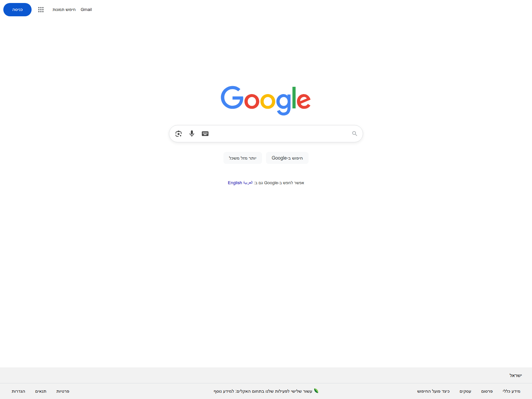Open חיפוש תמונות image search link
This screenshot has height=399, width=532.
click(64, 10)
